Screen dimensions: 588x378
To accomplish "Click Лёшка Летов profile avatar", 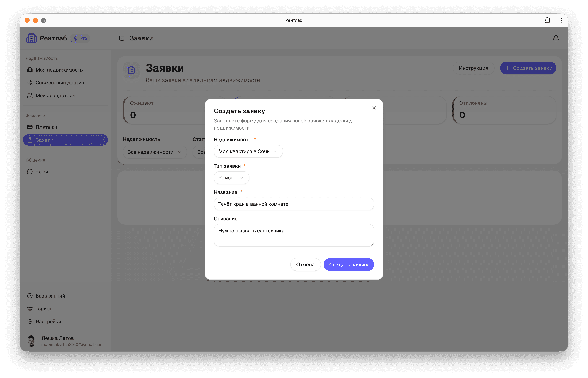I will pos(31,341).
